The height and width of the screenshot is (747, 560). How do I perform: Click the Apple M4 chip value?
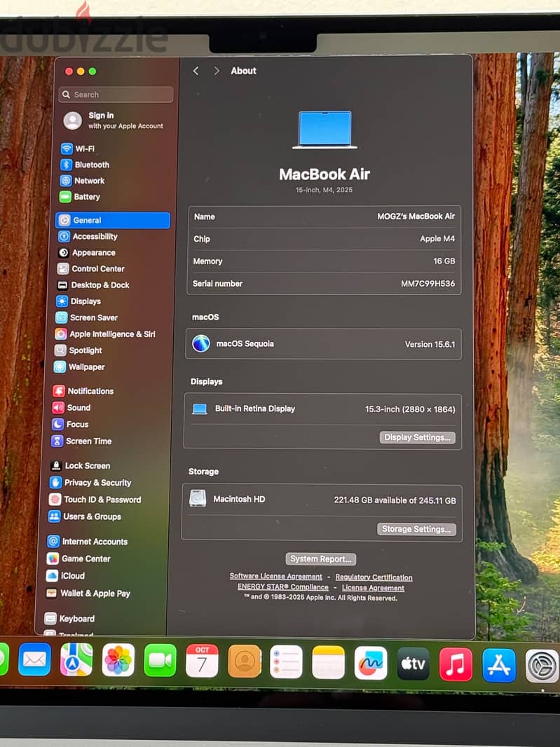(x=437, y=239)
